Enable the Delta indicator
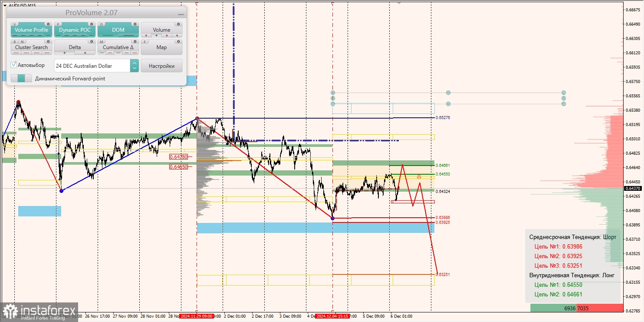Image resolution: width=644 pixels, height=322 pixels. 75,47
